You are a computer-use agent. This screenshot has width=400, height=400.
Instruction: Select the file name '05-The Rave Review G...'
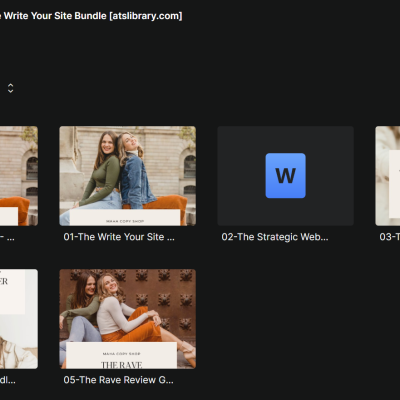point(118,380)
